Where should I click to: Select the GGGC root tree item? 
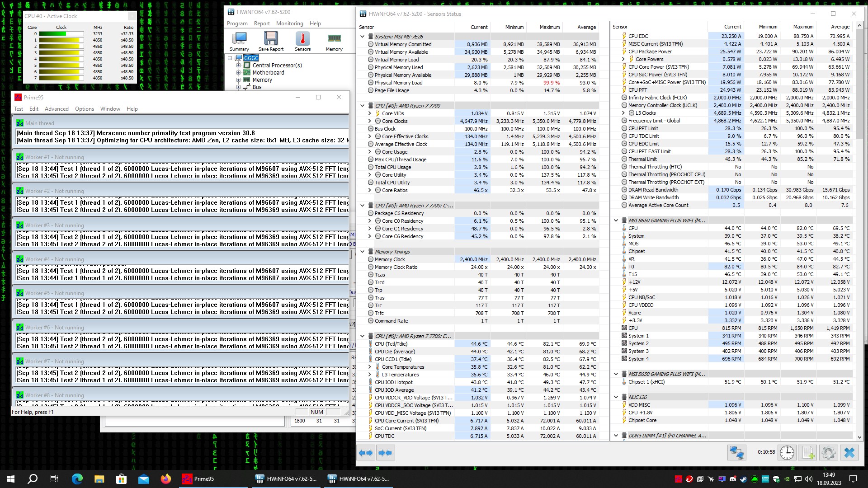251,58
